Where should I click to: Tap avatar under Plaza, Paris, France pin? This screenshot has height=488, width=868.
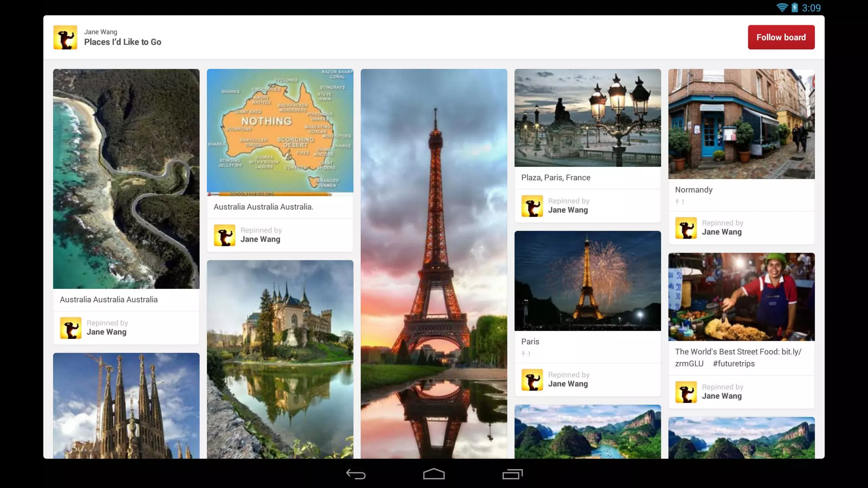coord(532,206)
